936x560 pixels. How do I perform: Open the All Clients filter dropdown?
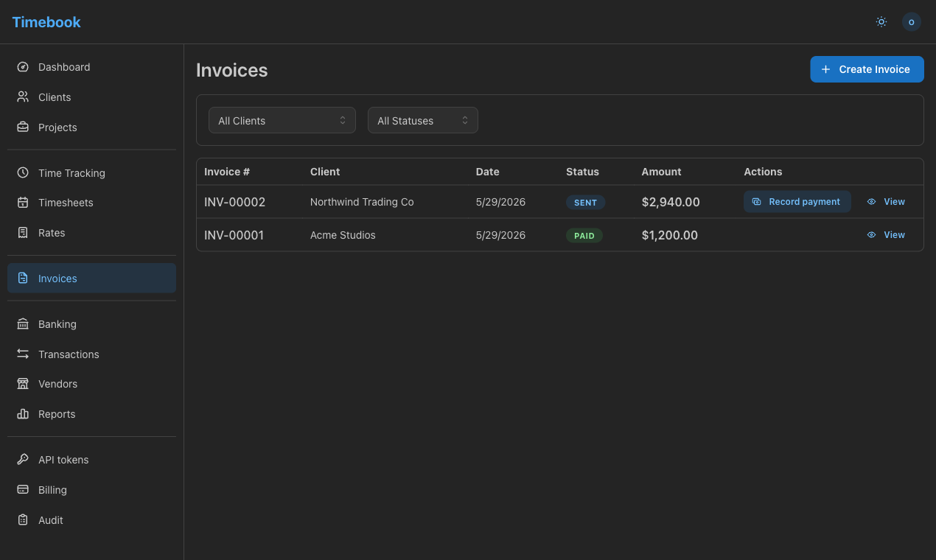pyautogui.click(x=282, y=120)
